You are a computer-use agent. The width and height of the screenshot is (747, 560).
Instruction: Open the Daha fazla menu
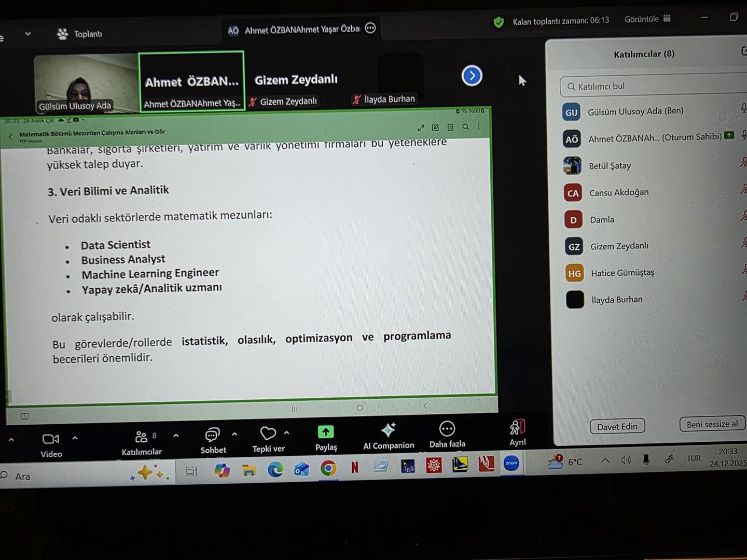coord(447,429)
